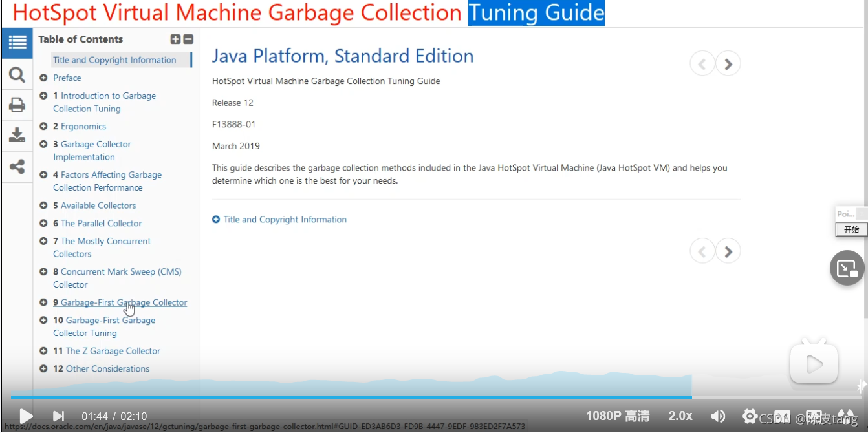Expand chapter 4 Factors Affecting Performance
The width and height of the screenshot is (868, 433).
(x=43, y=175)
